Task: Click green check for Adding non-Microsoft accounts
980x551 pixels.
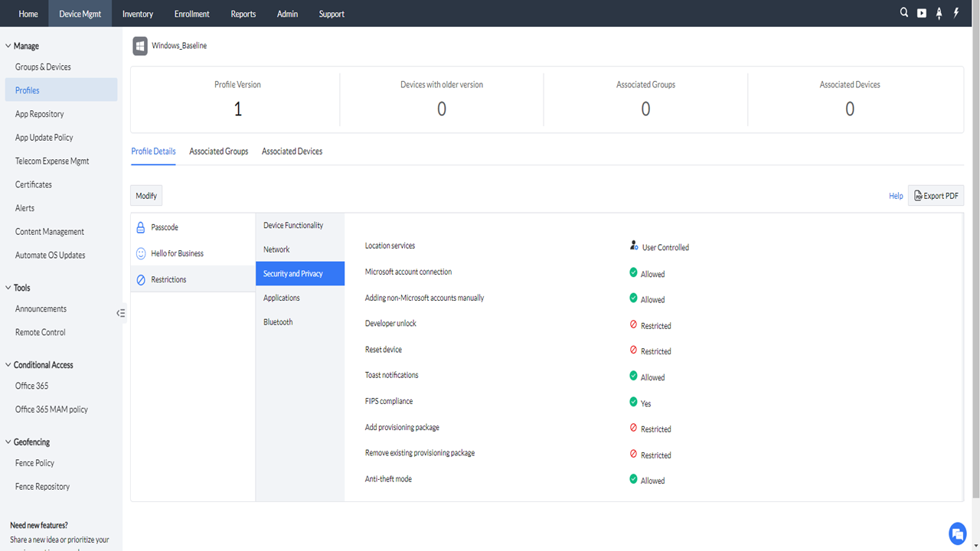Action: [633, 298]
